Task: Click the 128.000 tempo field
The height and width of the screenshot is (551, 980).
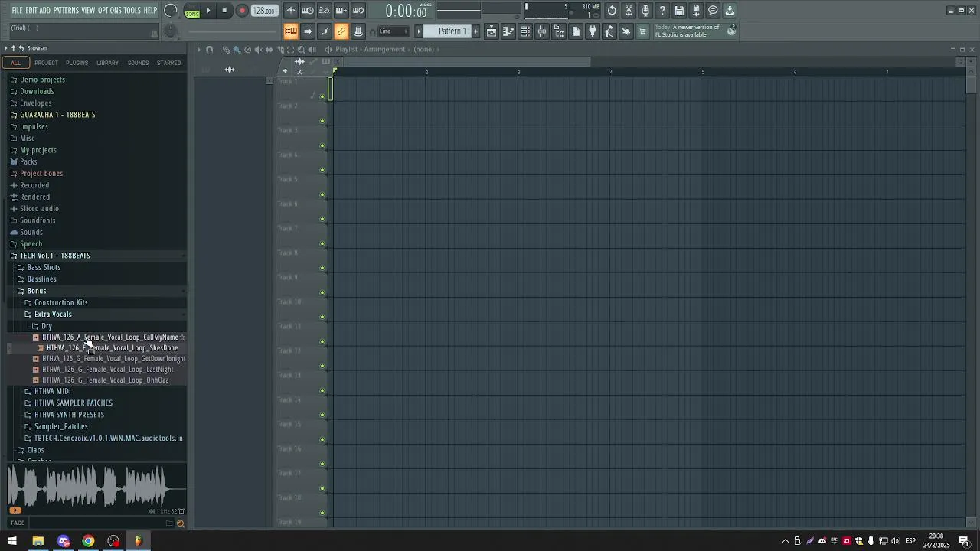Action: click(x=264, y=11)
